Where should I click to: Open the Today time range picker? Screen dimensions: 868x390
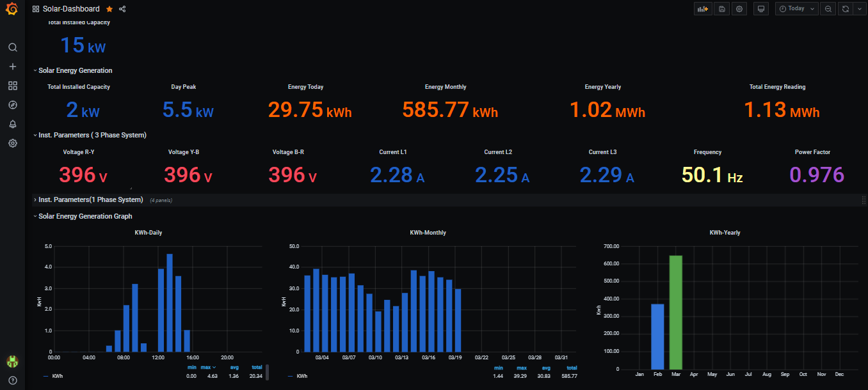796,9
